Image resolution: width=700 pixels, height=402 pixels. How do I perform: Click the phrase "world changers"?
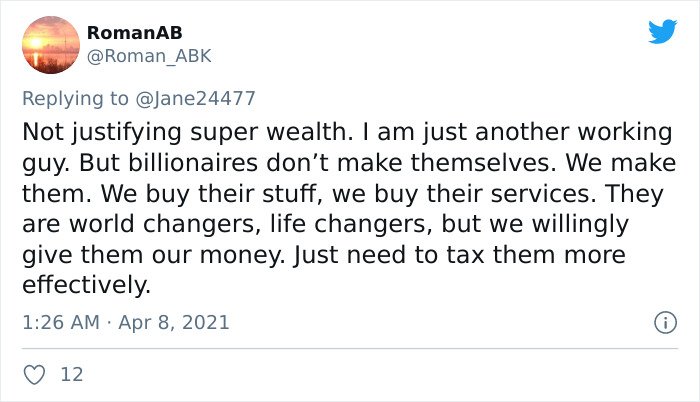(165, 224)
